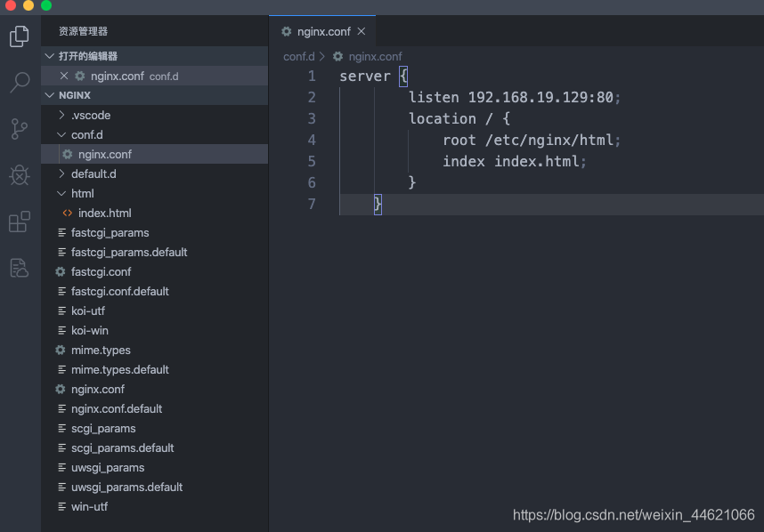This screenshot has height=532, width=764.
Task: Click conf.d in the breadcrumb
Action: click(x=298, y=56)
